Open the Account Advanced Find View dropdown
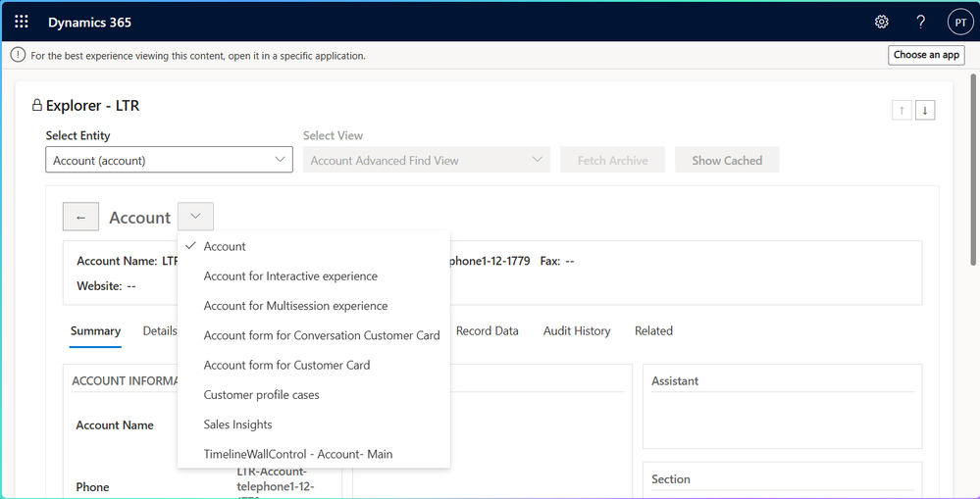Viewport: 980px width, 499px height. (427, 160)
